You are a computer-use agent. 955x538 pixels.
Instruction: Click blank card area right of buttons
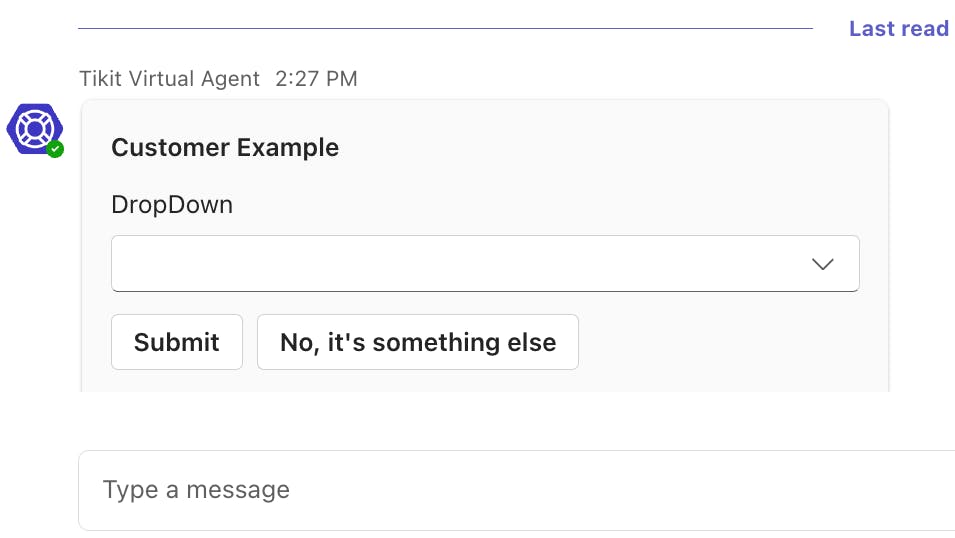click(x=730, y=342)
